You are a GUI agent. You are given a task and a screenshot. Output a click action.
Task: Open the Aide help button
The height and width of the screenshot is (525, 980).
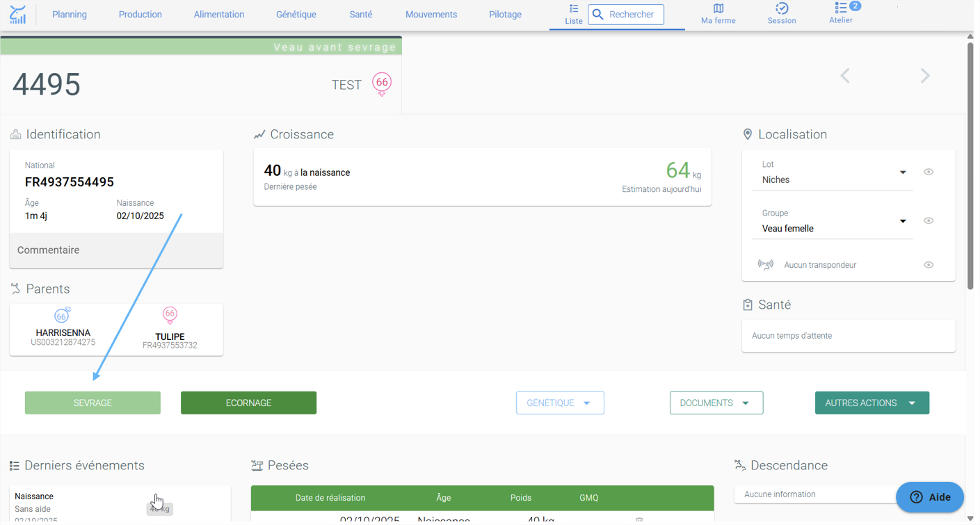[930, 497]
